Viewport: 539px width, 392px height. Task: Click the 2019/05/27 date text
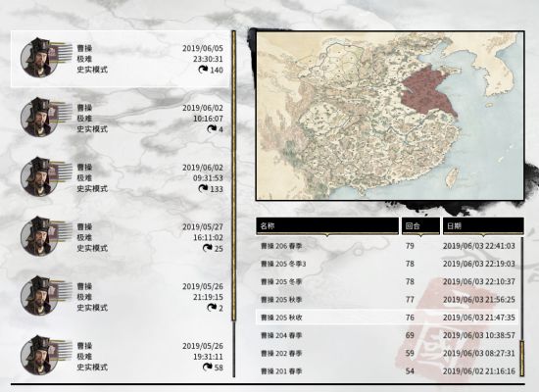pyautogui.click(x=203, y=227)
